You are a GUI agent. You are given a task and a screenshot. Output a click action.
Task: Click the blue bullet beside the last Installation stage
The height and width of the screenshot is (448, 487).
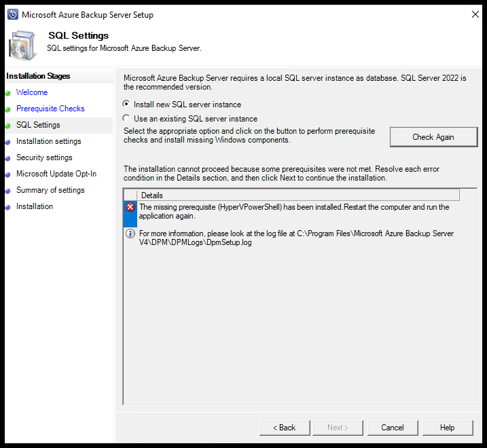8,208
